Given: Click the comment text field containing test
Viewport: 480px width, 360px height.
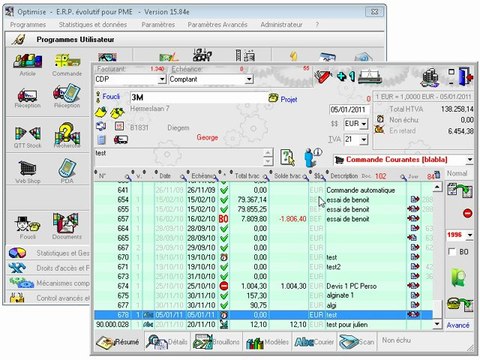Looking at the screenshot, I should (180, 157).
